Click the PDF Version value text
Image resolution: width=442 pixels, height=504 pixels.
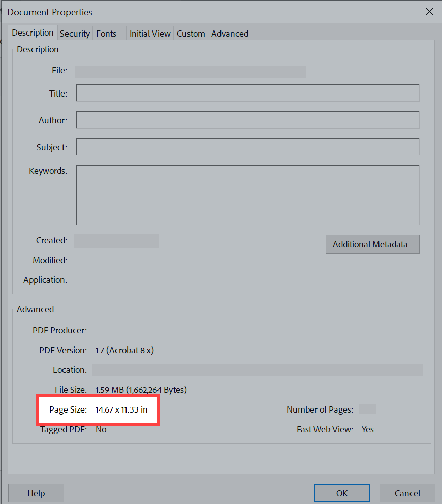click(x=125, y=350)
